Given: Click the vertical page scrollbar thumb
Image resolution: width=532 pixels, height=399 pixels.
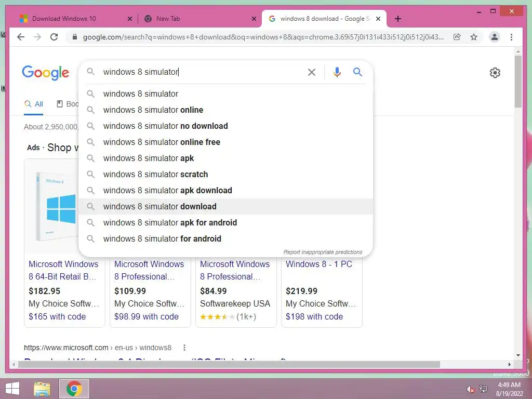Looking at the screenshot, I should pyautogui.click(x=518, y=82).
